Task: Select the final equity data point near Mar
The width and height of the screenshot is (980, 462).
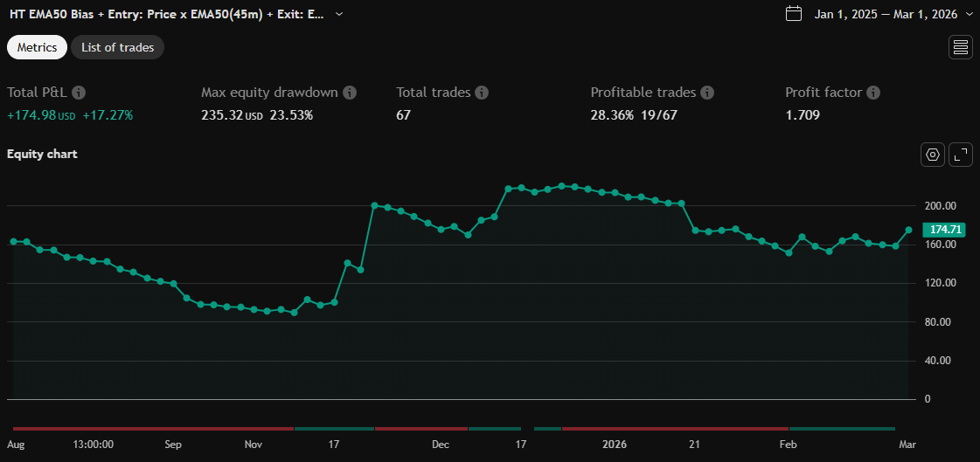Action: 909,230
